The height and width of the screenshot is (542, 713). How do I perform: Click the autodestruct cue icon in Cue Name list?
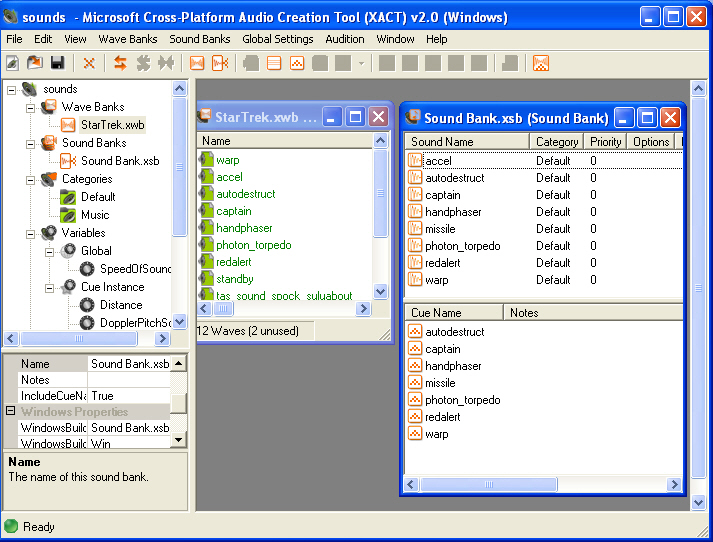(x=415, y=331)
